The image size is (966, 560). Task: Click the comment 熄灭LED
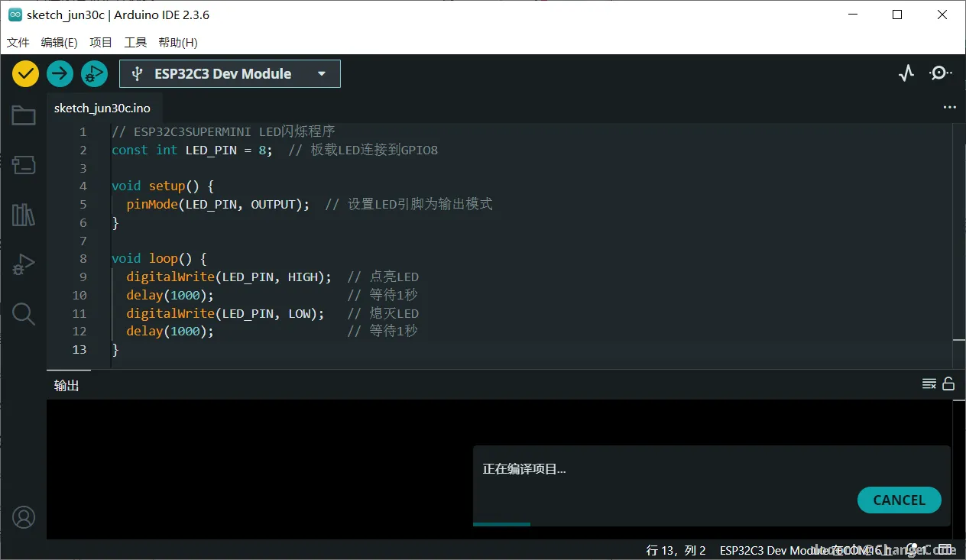[383, 313]
